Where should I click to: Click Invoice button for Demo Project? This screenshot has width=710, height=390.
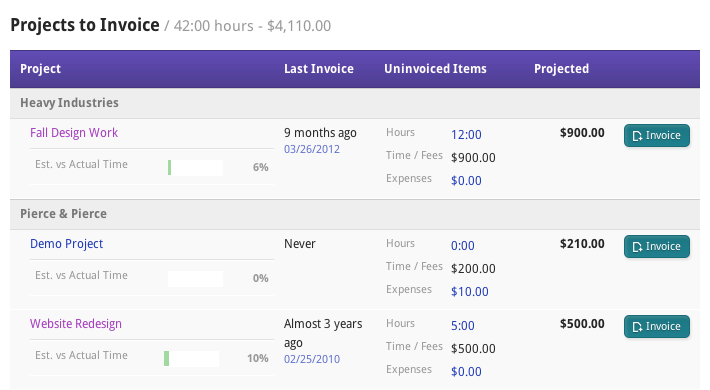(657, 246)
